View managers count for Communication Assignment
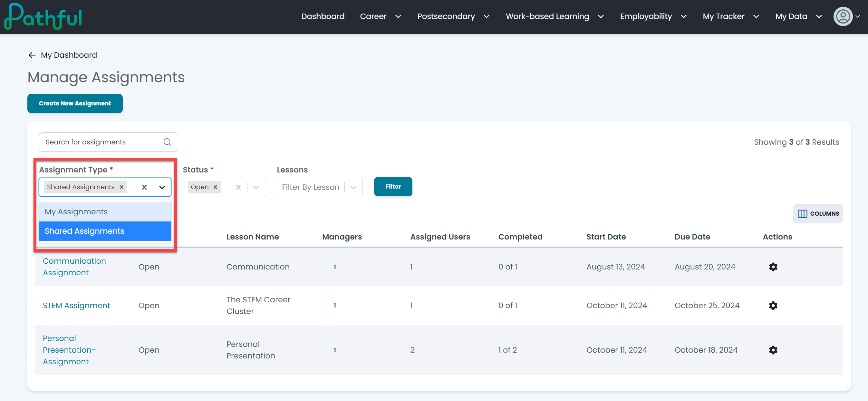Screen dimensions: 868x401 coord(334,267)
